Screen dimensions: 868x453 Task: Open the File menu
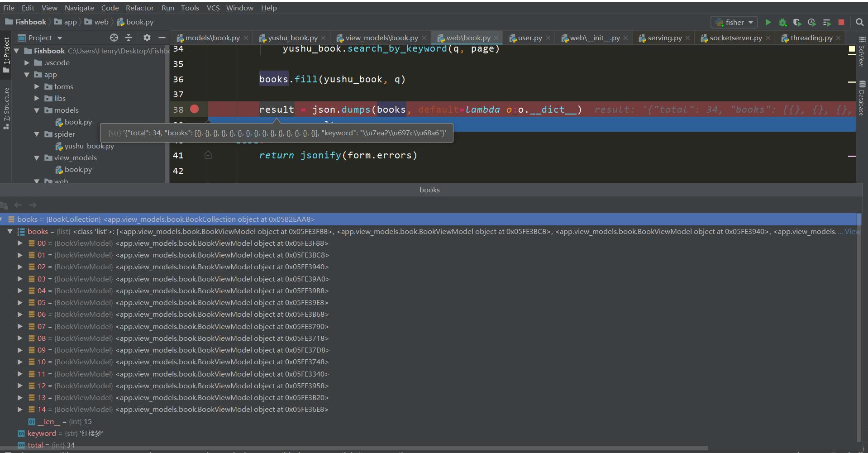click(9, 8)
